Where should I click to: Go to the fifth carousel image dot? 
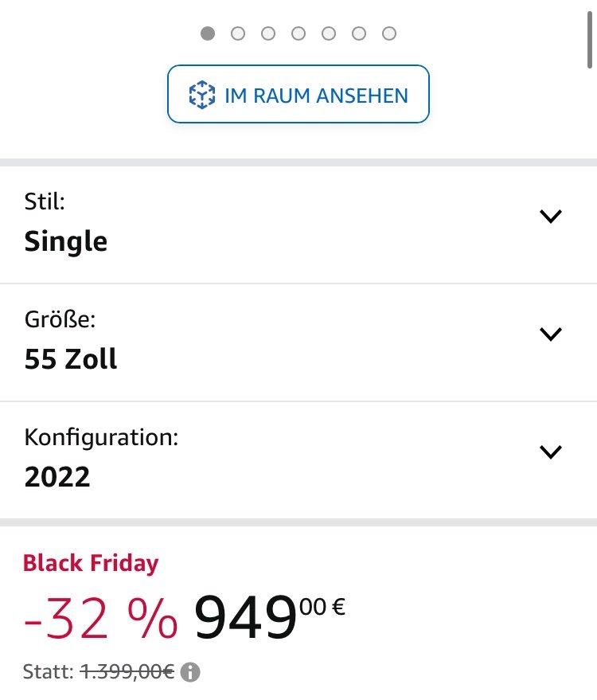pyautogui.click(x=329, y=33)
